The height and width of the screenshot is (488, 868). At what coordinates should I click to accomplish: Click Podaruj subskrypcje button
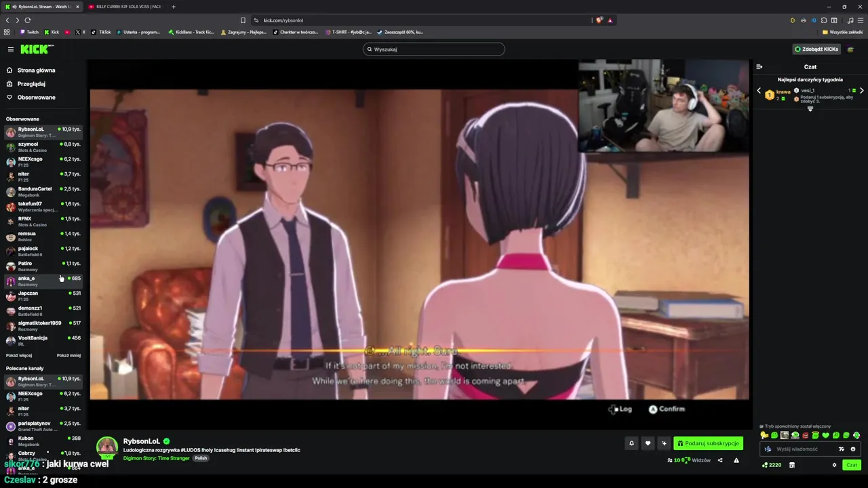[708, 443]
